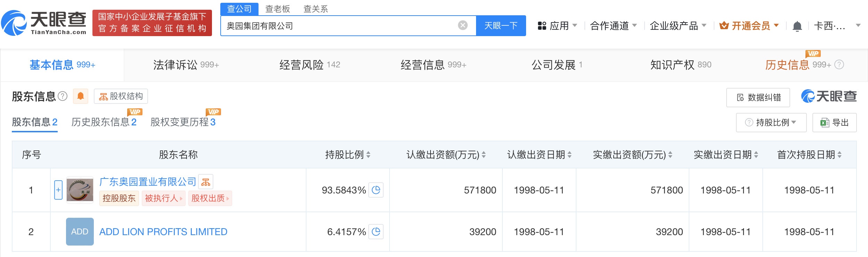This screenshot has width=868, height=257.
Task: Open 应用 dropdown menu
Action: pos(557,26)
